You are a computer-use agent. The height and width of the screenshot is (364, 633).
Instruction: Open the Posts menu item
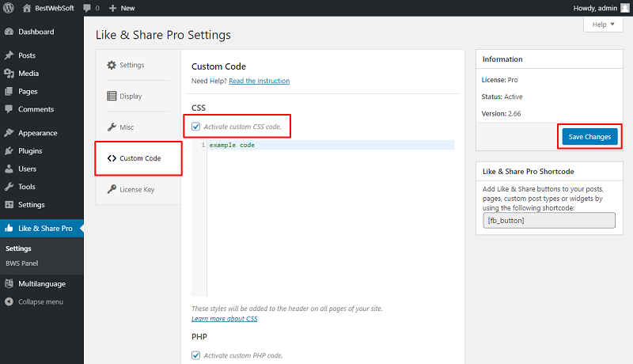pos(42,55)
